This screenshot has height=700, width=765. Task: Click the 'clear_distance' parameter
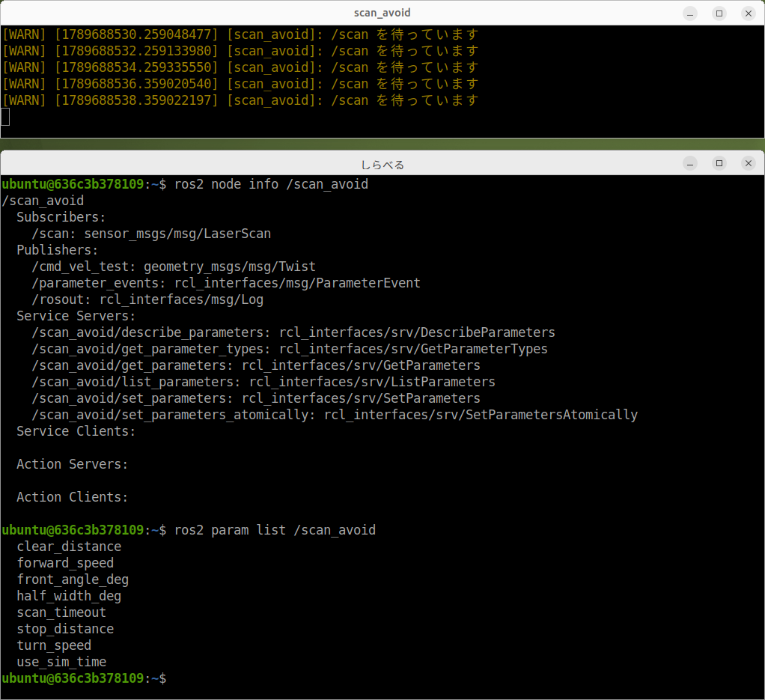click(x=69, y=547)
